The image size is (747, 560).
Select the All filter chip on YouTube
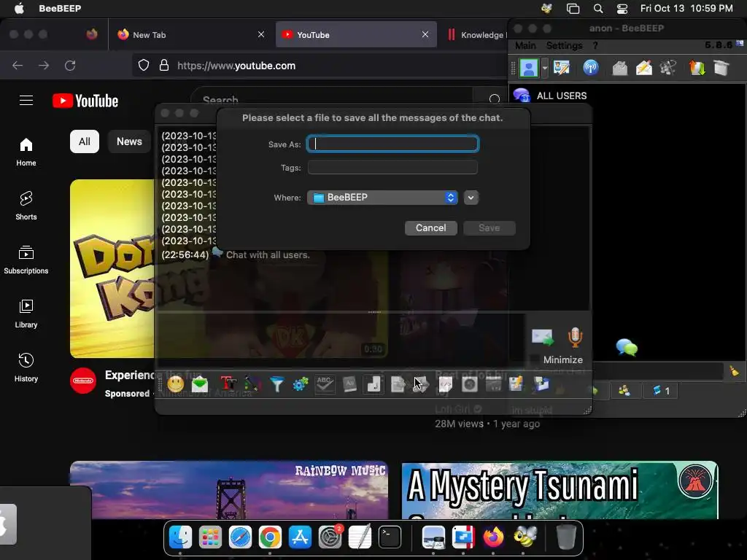coord(85,141)
